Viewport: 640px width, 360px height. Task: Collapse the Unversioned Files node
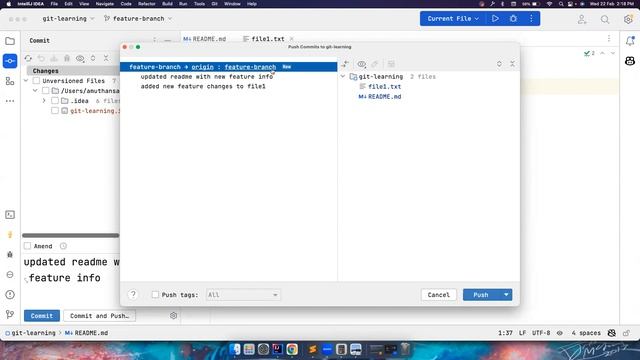(x=26, y=81)
